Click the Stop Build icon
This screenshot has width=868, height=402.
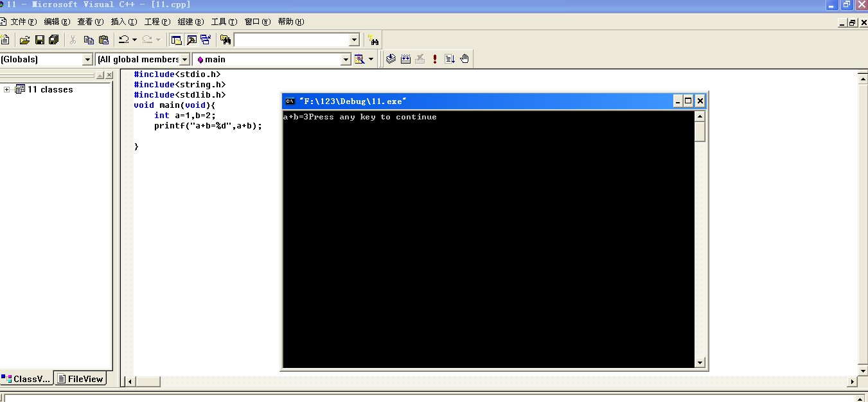pyautogui.click(x=420, y=59)
